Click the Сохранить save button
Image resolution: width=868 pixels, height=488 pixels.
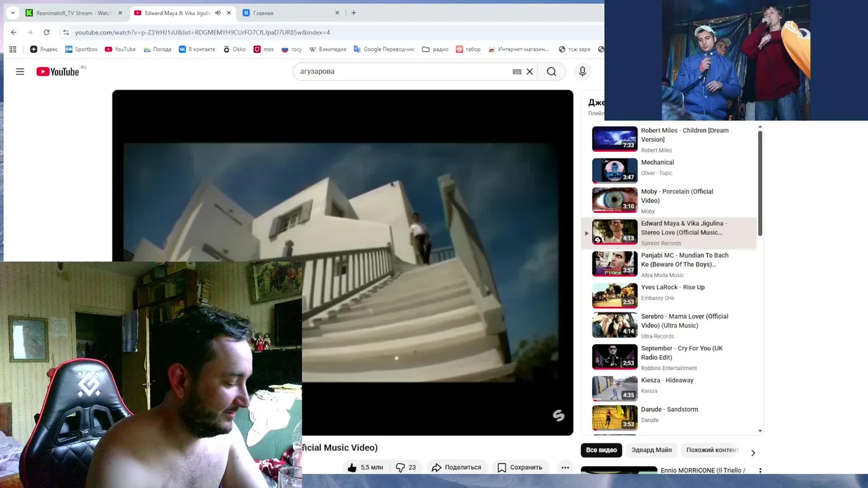(x=519, y=467)
